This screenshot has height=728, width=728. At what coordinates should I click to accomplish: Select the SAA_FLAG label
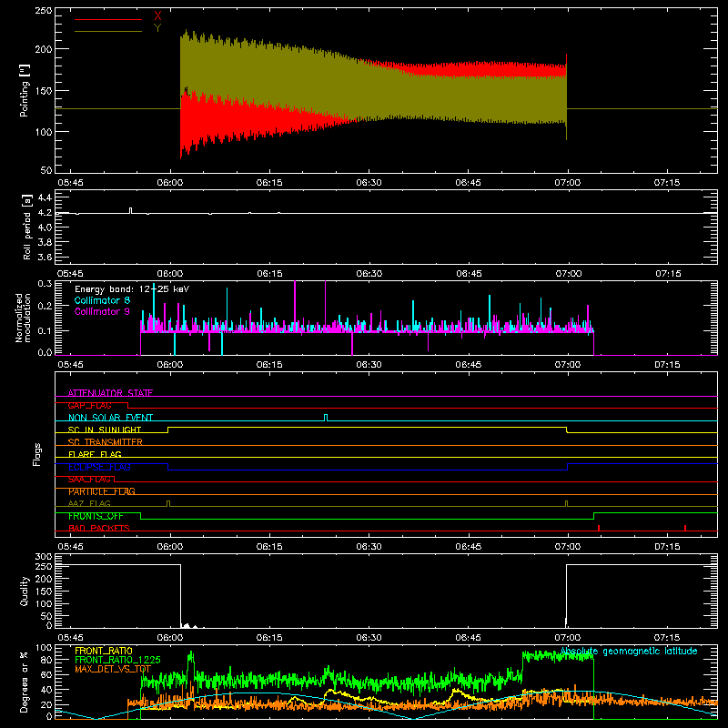[89, 480]
